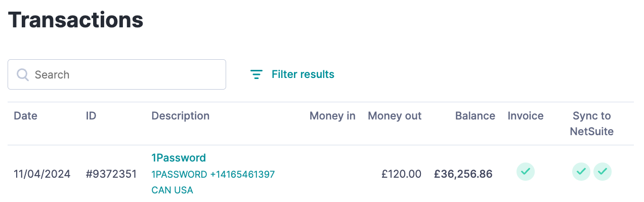The width and height of the screenshot is (644, 202).
Task: Click the filter lines icon
Action: coord(256,74)
